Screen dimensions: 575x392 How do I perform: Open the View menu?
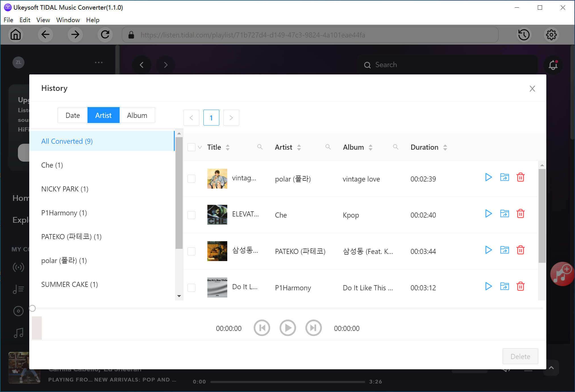pyautogui.click(x=43, y=20)
